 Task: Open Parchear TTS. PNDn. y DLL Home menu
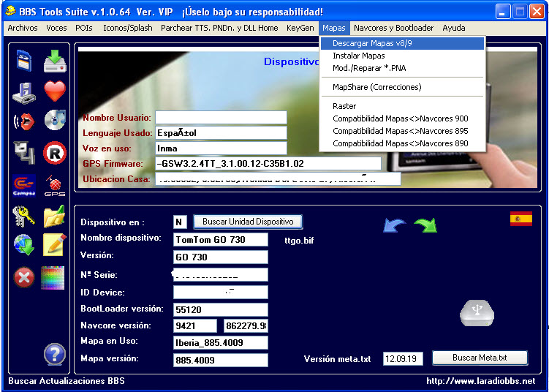pos(219,28)
